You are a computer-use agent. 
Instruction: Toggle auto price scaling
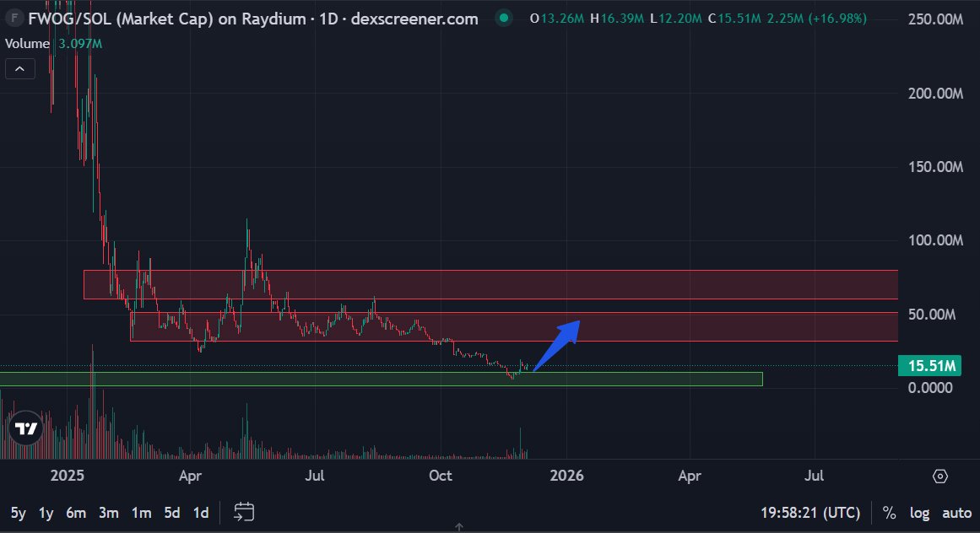956,513
